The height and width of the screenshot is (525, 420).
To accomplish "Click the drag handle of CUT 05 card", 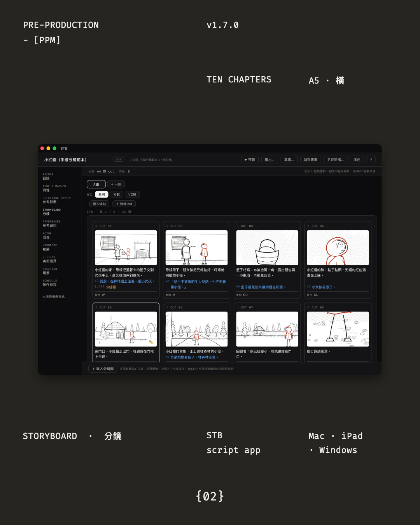I will [x=96, y=307].
